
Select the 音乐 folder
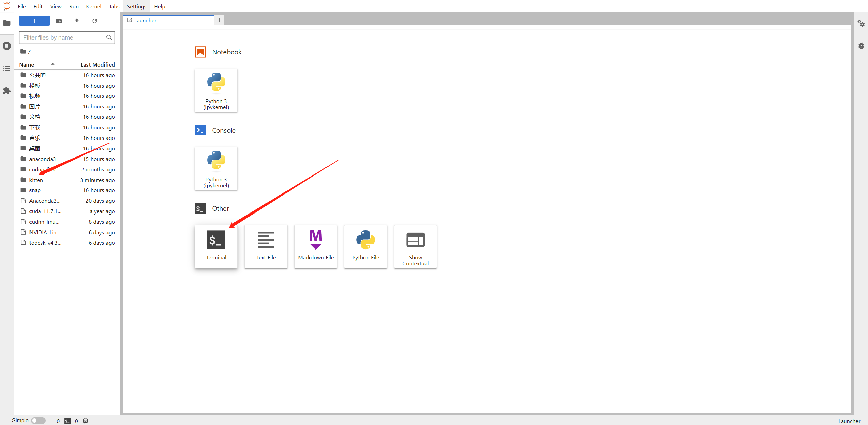point(67,138)
